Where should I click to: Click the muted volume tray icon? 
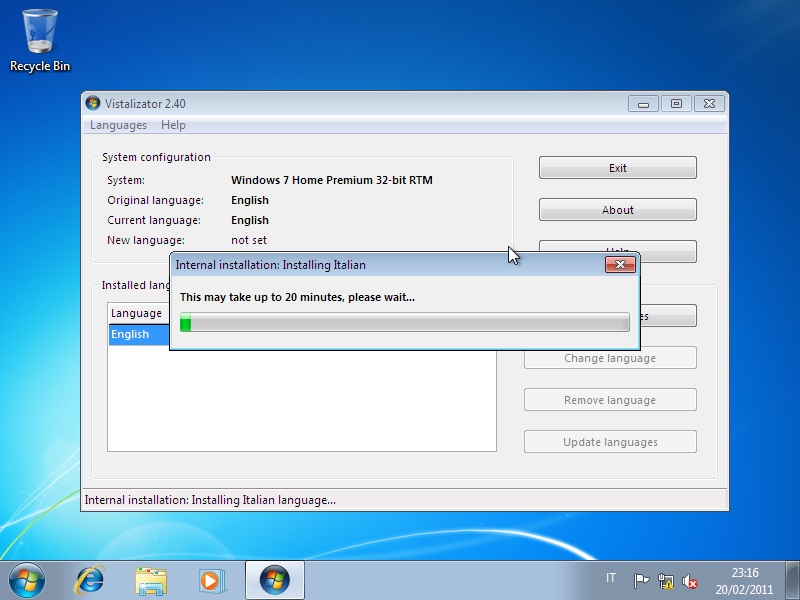[x=690, y=581]
